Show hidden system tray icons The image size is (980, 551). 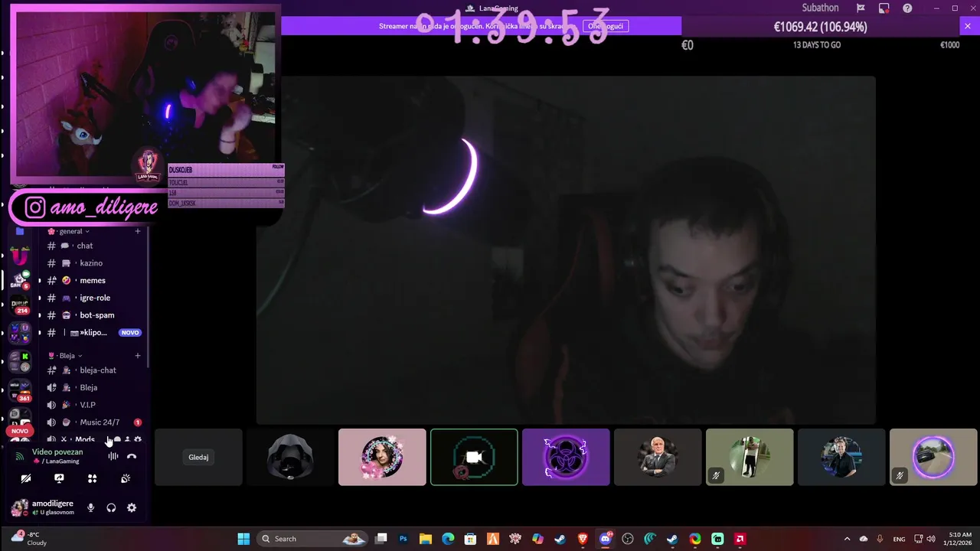[847, 539]
